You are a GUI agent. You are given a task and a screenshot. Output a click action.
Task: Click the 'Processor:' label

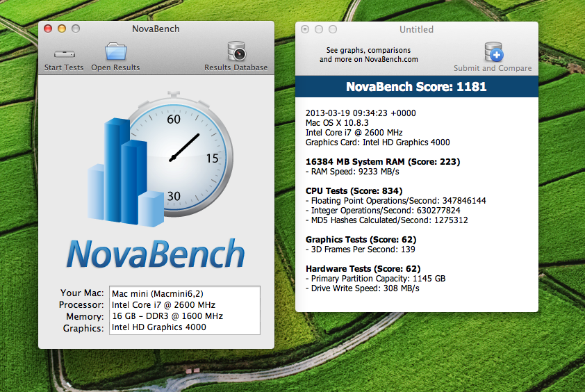[x=81, y=304]
